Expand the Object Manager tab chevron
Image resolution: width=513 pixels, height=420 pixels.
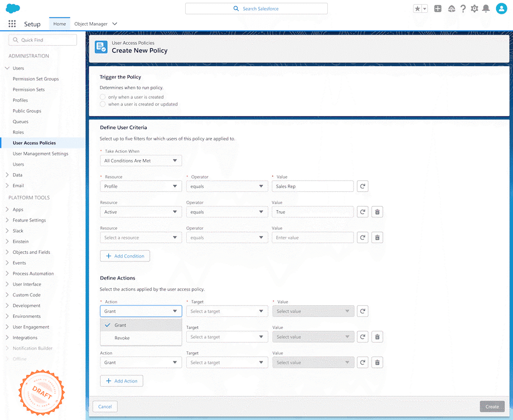coord(114,24)
